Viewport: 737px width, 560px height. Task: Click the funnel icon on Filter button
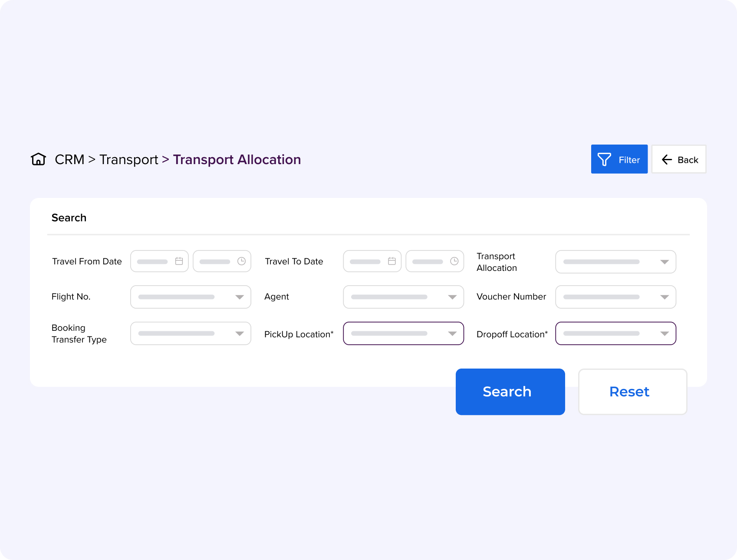click(604, 159)
